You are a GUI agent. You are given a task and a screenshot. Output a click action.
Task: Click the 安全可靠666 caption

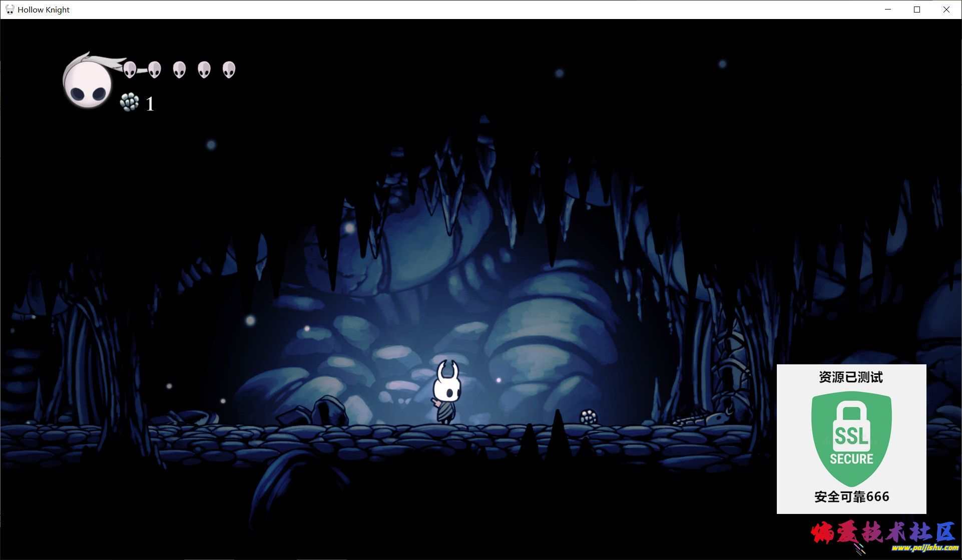(851, 496)
